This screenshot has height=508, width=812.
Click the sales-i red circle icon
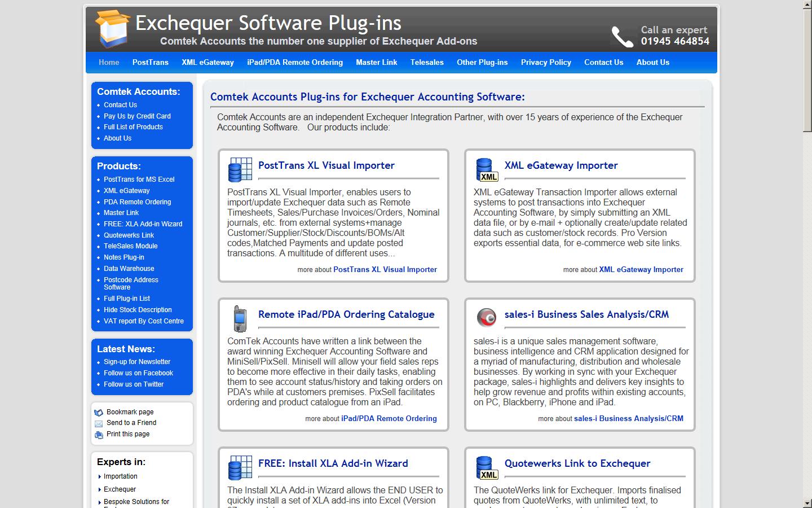pyautogui.click(x=486, y=318)
